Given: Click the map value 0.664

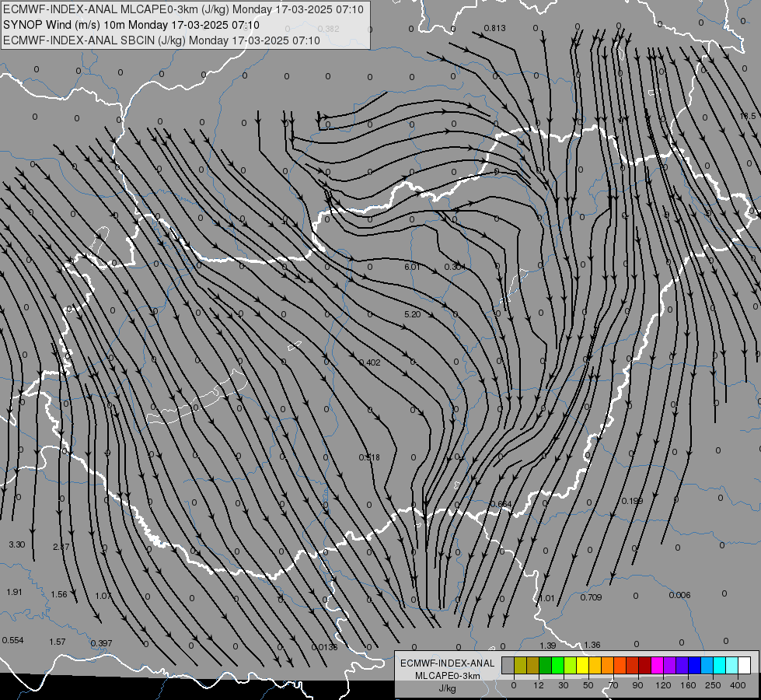Looking at the screenshot, I should click(501, 504).
